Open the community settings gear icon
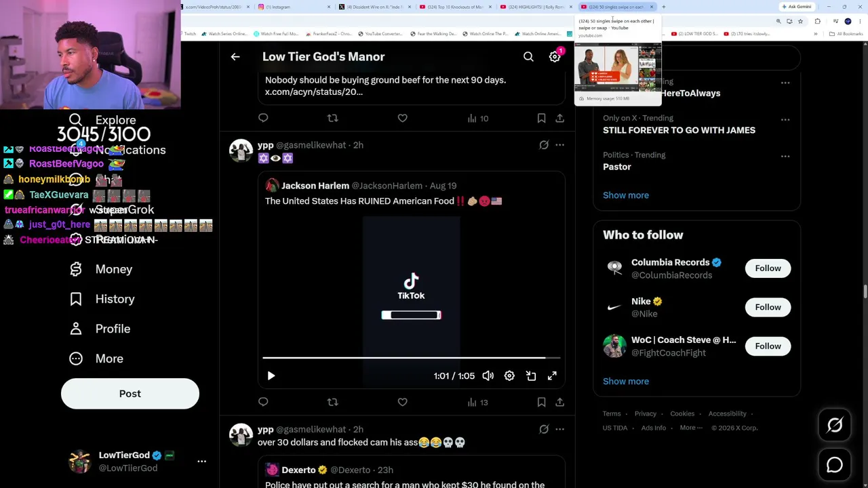Image resolution: width=868 pixels, height=488 pixels. (x=555, y=57)
